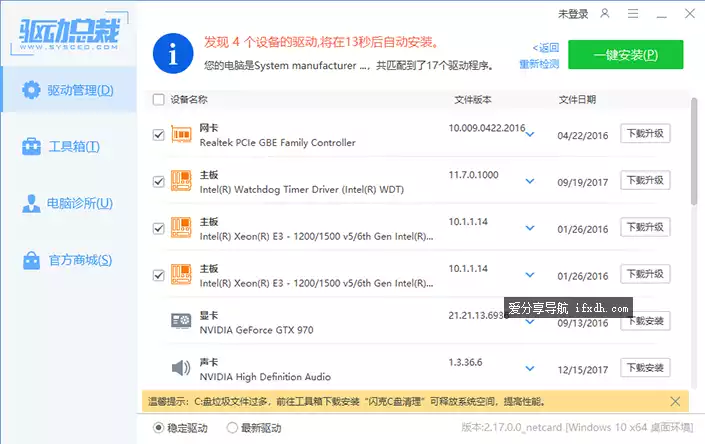Close the yellow 温馨提示 tip bar

coord(675,401)
